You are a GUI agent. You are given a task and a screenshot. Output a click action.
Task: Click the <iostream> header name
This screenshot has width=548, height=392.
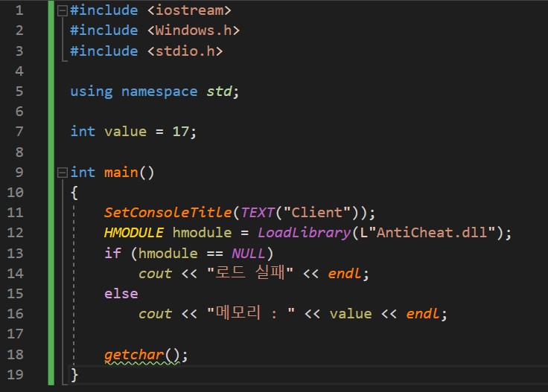click(189, 10)
